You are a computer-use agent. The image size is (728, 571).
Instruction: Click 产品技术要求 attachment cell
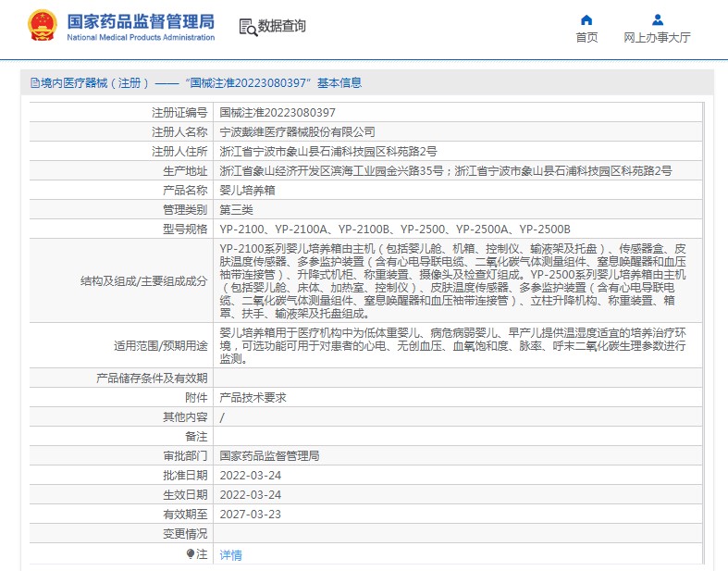(x=253, y=397)
